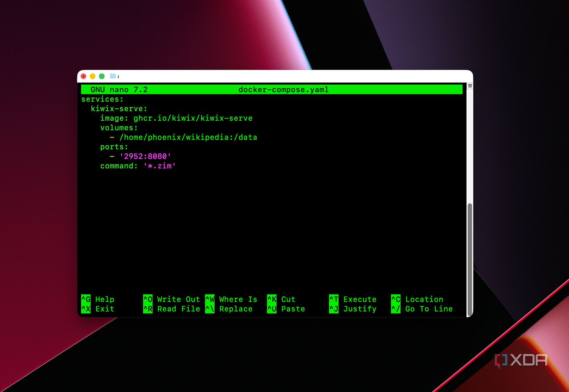
Task: Click the 'services:' line
Action: click(x=102, y=99)
